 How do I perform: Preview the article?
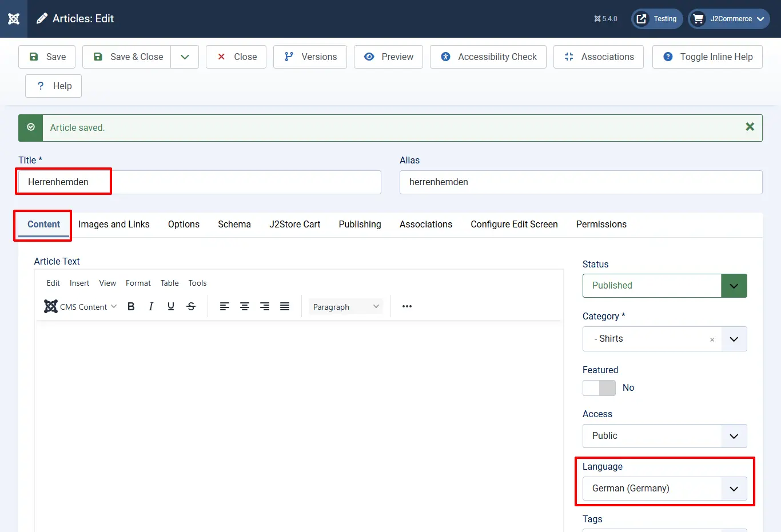(x=388, y=57)
